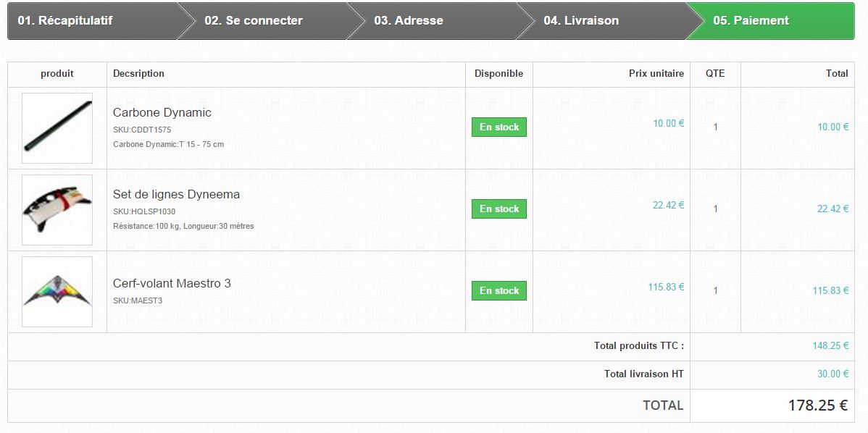Return to step 03. Adresse

[433, 21]
